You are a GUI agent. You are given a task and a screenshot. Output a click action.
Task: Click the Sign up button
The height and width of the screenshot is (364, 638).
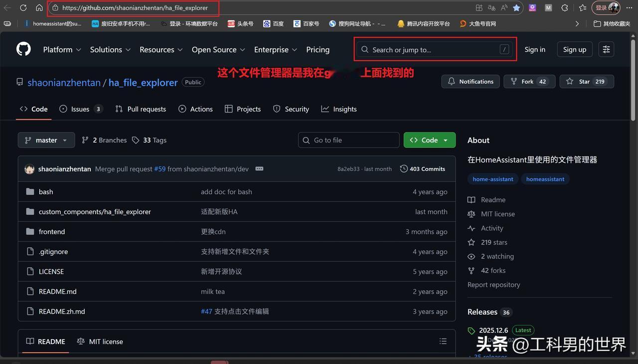575,49
